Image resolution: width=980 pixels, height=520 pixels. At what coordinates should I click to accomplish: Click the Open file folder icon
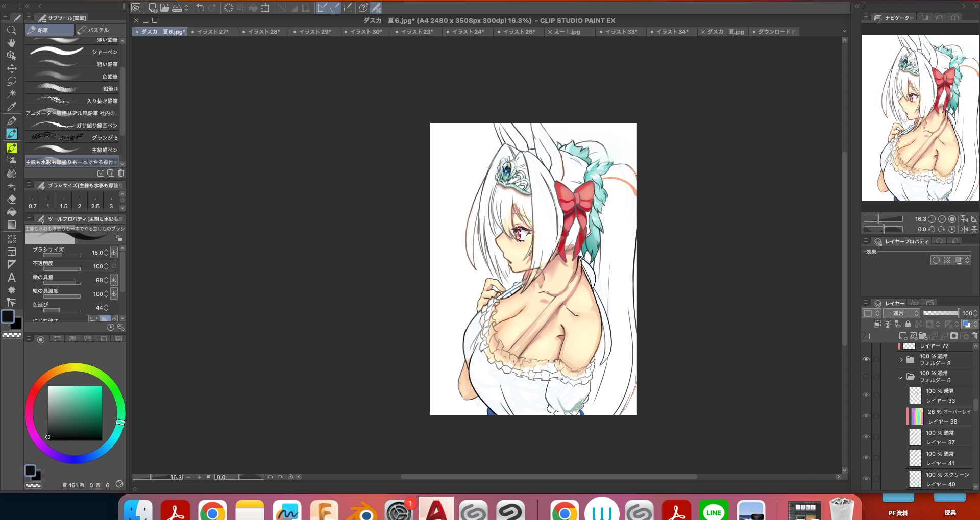click(165, 8)
